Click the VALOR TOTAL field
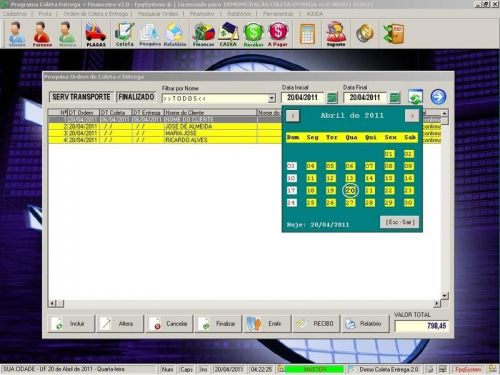The height and width of the screenshot is (375, 500). coord(421,326)
